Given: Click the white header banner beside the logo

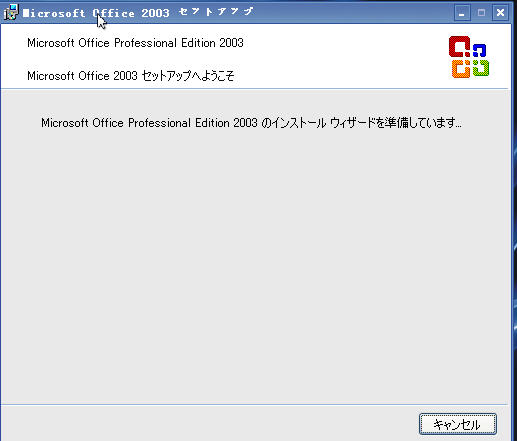Looking at the screenshot, I should pyautogui.click(x=333, y=57).
